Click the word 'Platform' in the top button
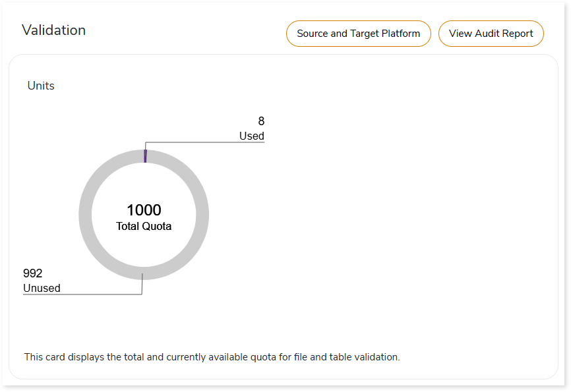The image size is (571, 392). [x=400, y=34]
